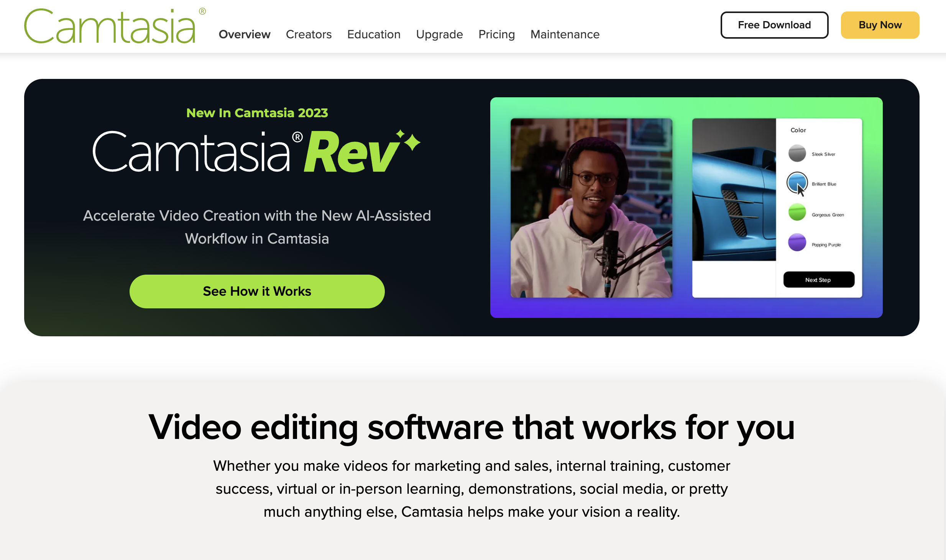This screenshot has height=560, width=946.
Task: Open the Maintenance nav link
Action: (565, 34)
